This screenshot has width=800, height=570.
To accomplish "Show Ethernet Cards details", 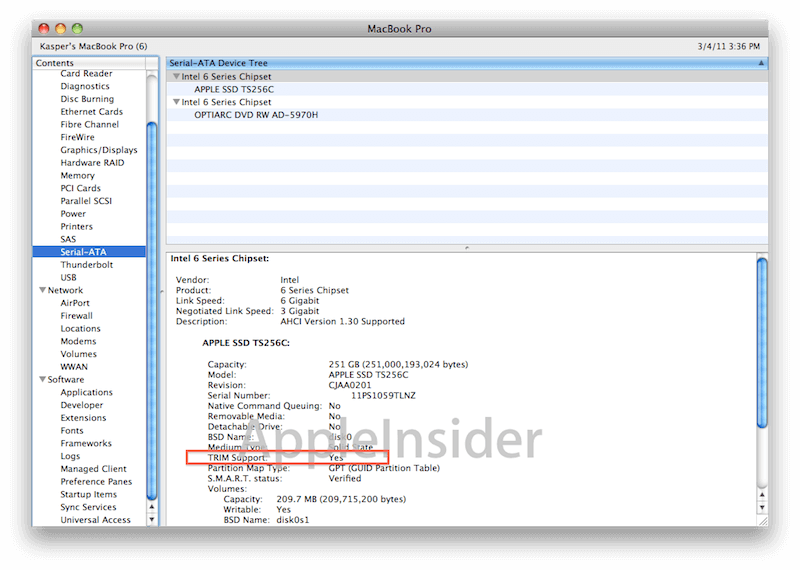I will 91,112.
